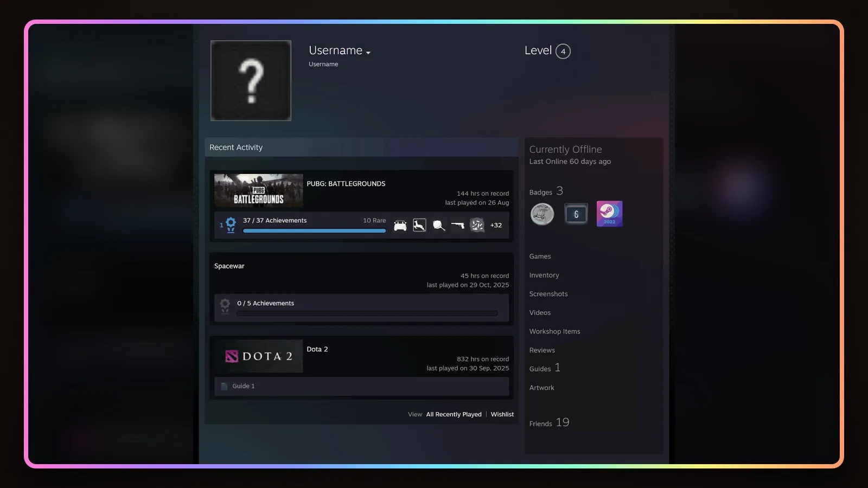The width and height of the screenshot is (868, 488).
Task: Click the Level 4 badge circle
Action: pyautogui.click(x=563, y=52)
